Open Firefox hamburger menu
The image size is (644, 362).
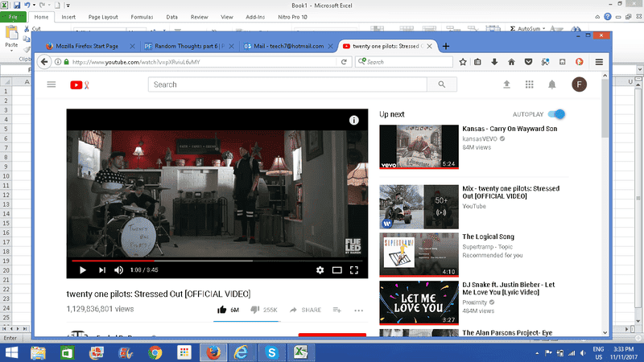tap(599, 62)
